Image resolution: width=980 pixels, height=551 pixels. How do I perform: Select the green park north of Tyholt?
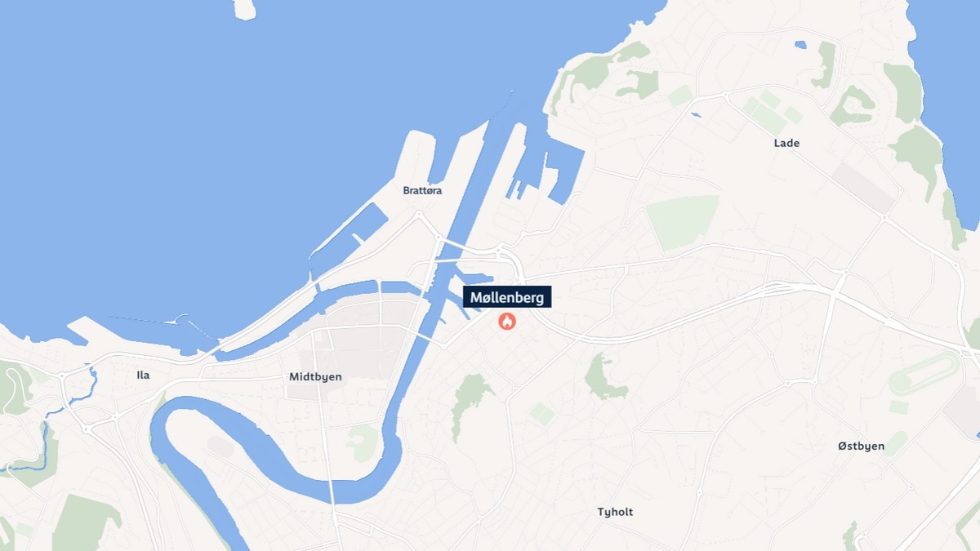coord(604,377)
